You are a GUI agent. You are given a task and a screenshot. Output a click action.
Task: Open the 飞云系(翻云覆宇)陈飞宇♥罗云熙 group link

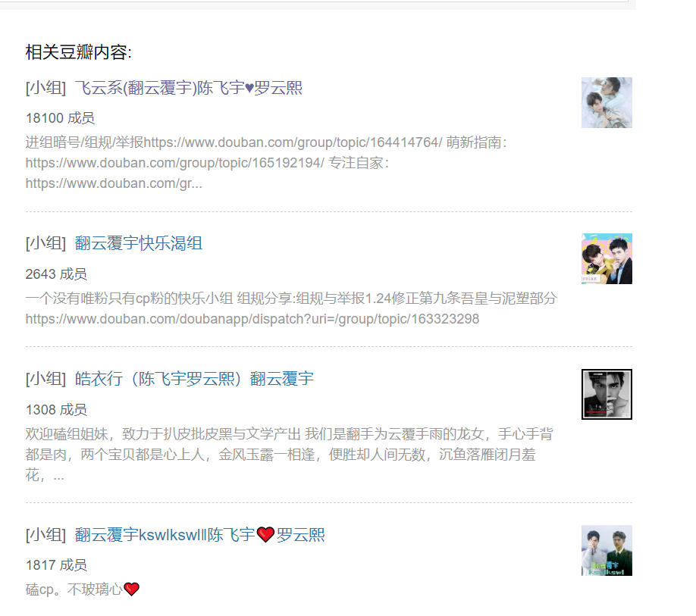[x=188, y=88]
